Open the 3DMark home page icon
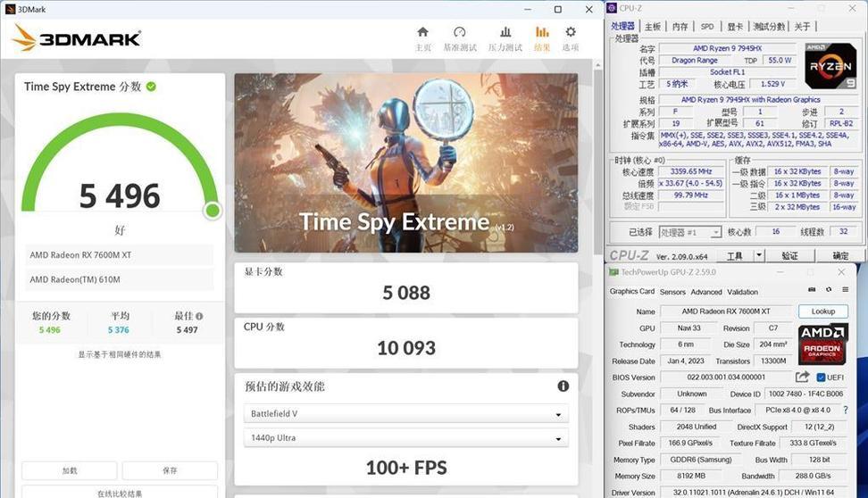This screenshot has width=868, height=498. (x=423, y=32)
